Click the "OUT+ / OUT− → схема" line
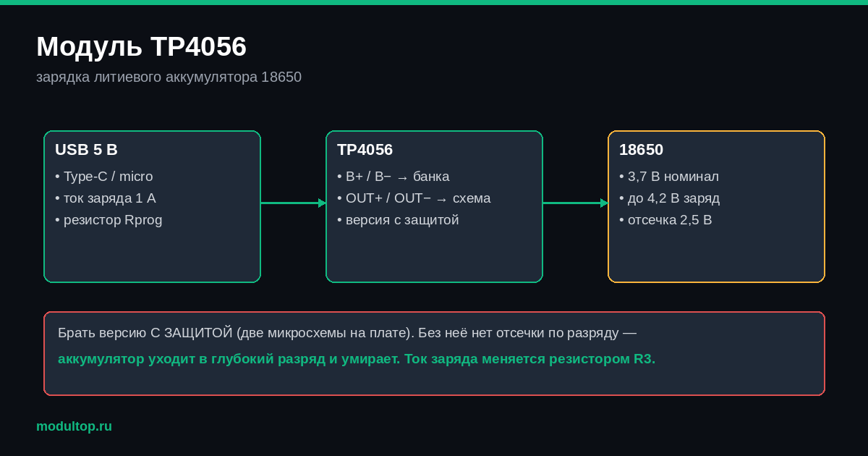 point(414,198)
